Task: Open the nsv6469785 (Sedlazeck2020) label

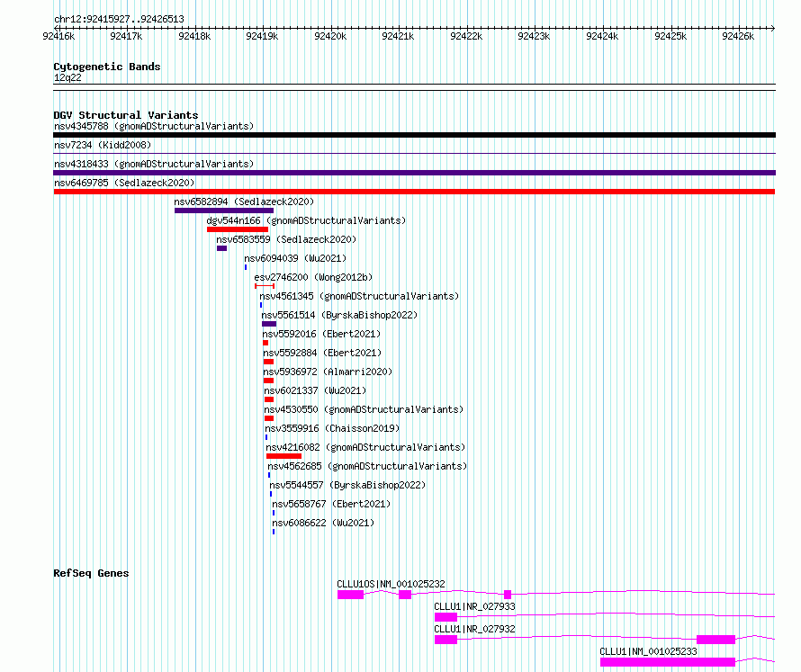Action: click(x=124, y=183)
